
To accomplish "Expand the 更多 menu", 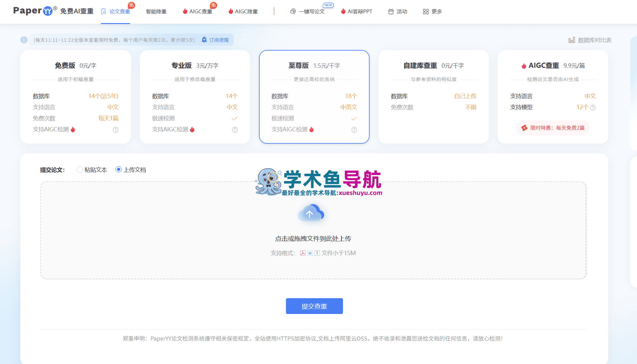I will [x=433, y=11].
